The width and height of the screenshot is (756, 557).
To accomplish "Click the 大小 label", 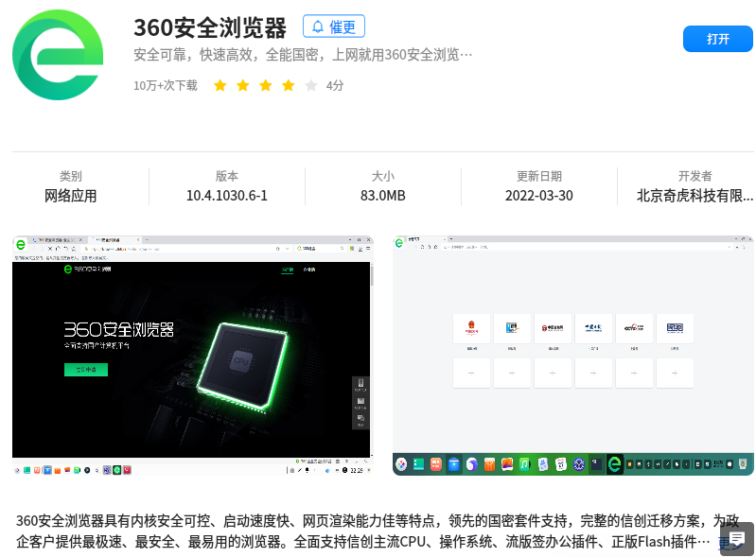I will pyautogui.click(x=383, y=176).
